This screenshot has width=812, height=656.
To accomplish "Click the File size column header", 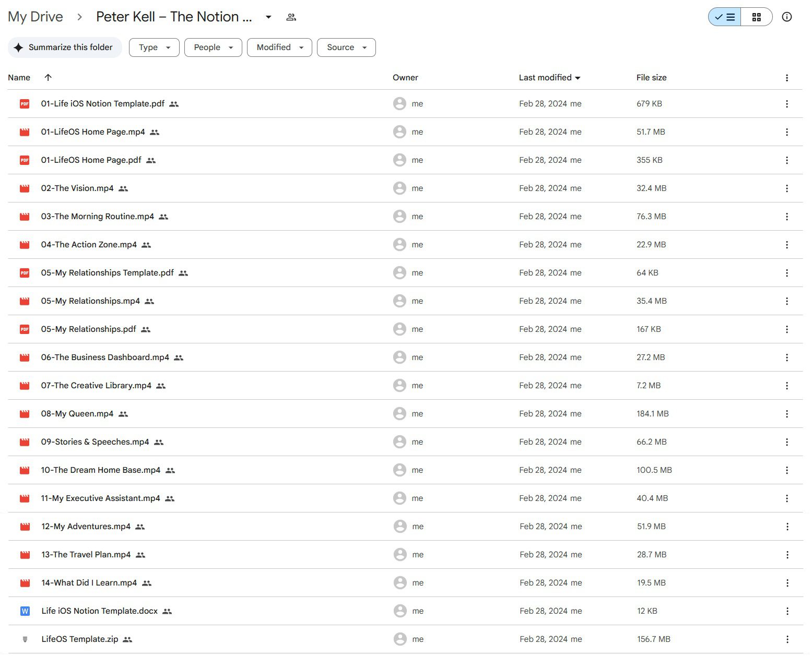I will (651, 78).
